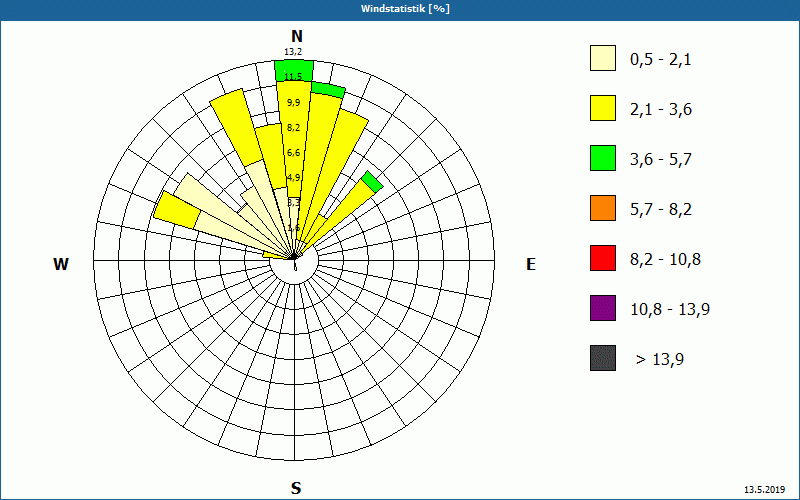This screenshot has width=800, height=500.
Task: Click the W compass label
Action: 61,264
